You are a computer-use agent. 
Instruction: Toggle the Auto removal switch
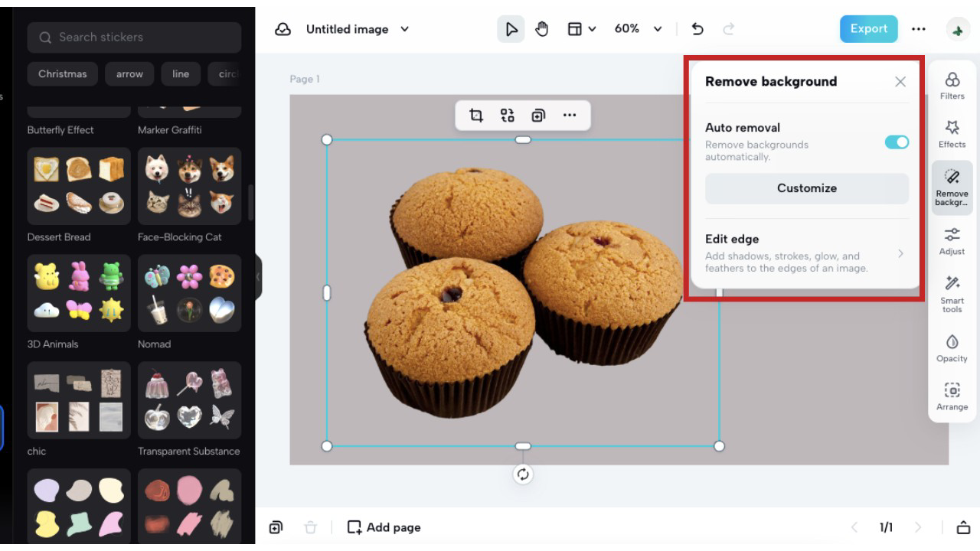click(897, 142)
